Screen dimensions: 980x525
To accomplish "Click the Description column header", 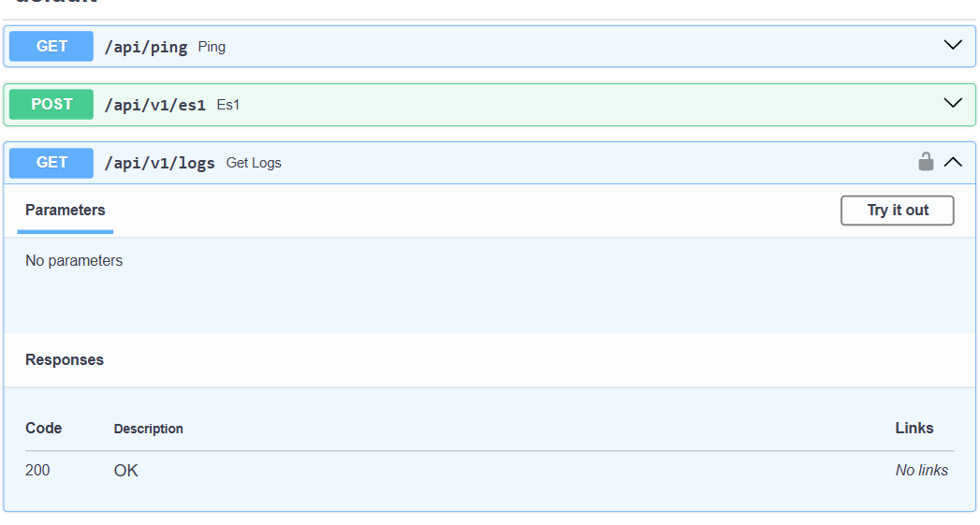I will point(148,429).
